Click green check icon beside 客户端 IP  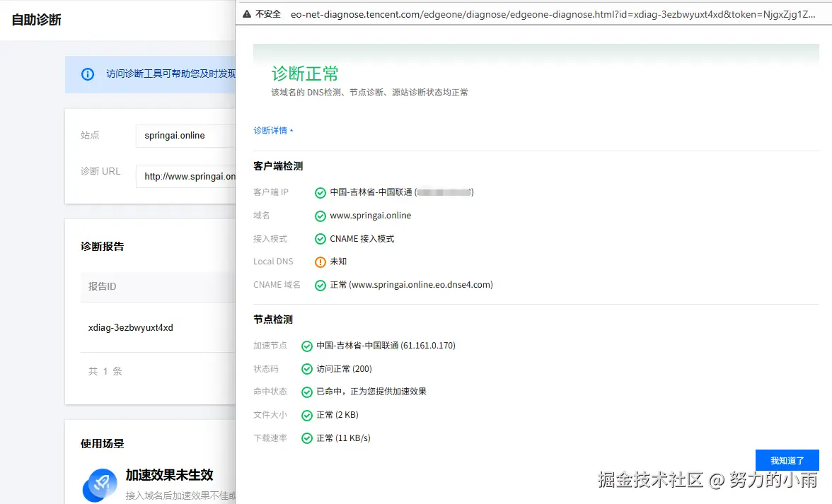point(320,193)
